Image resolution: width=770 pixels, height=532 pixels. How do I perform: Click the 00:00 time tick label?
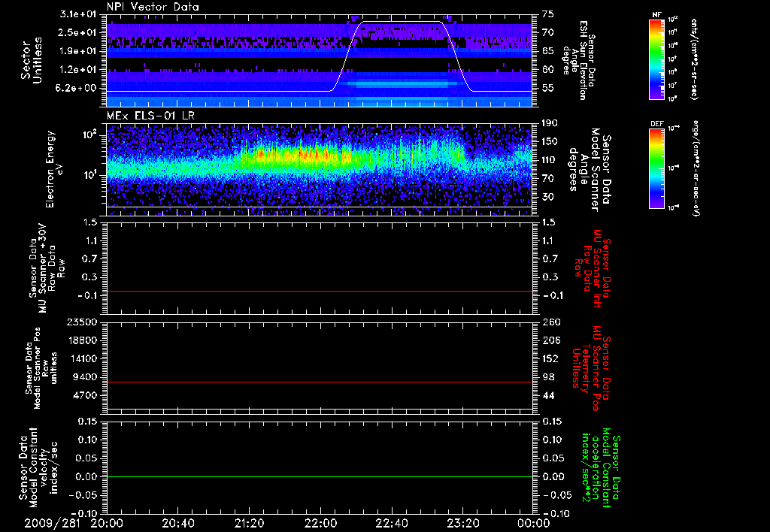click(x=533, y=524)
